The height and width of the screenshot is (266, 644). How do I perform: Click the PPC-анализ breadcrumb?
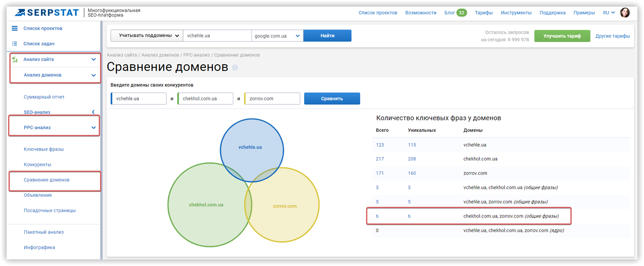point(197,55)
